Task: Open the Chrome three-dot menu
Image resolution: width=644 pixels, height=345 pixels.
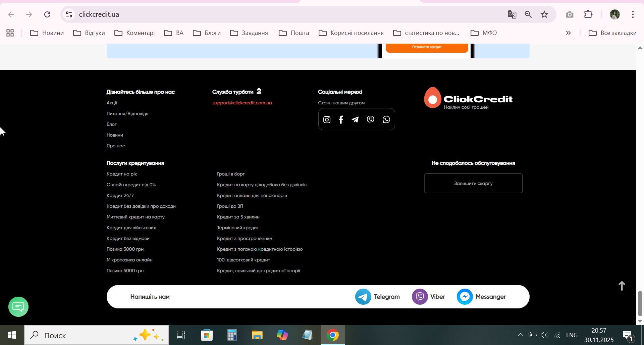Action: 633,14
